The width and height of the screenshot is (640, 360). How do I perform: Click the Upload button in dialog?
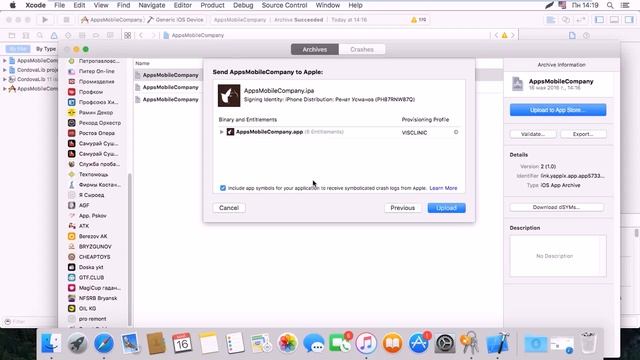(x=447, y=208)
